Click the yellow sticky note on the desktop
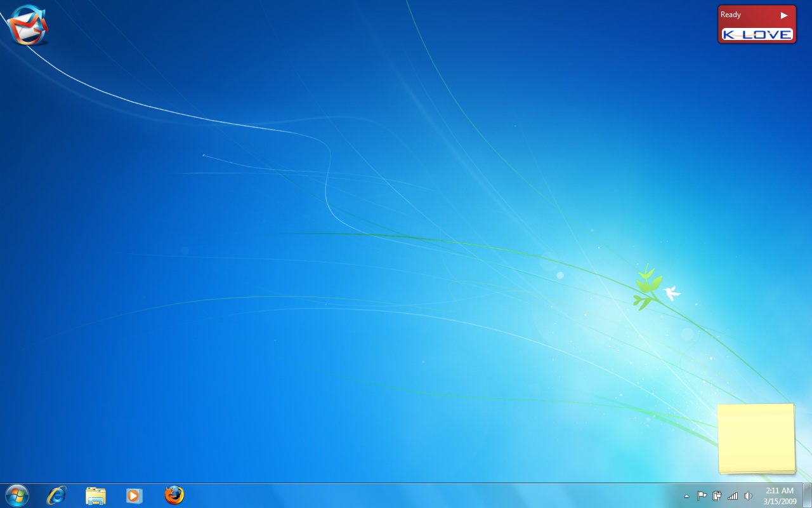This screenshot has height=508, width=812. [x=756, y=439]
